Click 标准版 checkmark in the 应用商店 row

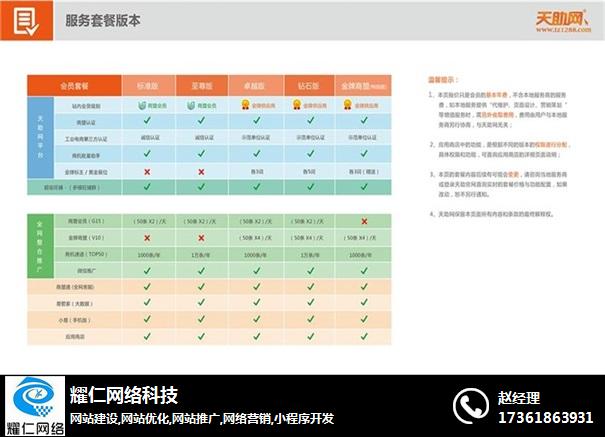(147, 336)
